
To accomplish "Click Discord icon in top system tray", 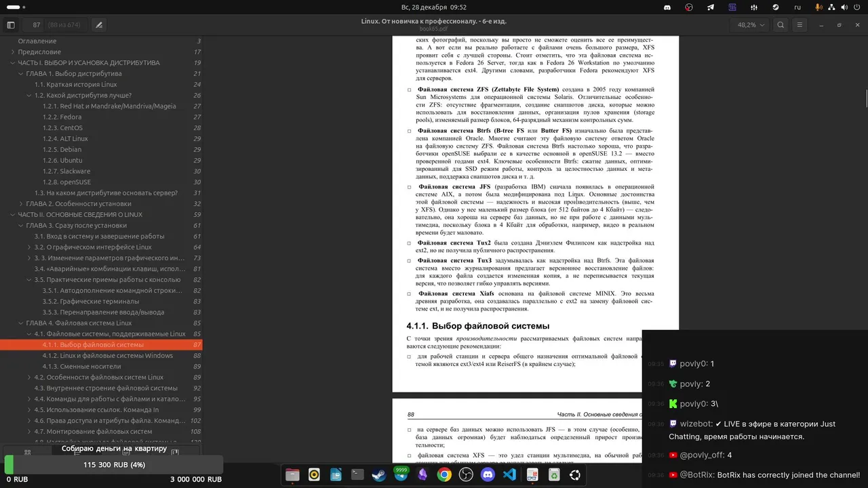I will pyautogui.click(x=667, y=7).
